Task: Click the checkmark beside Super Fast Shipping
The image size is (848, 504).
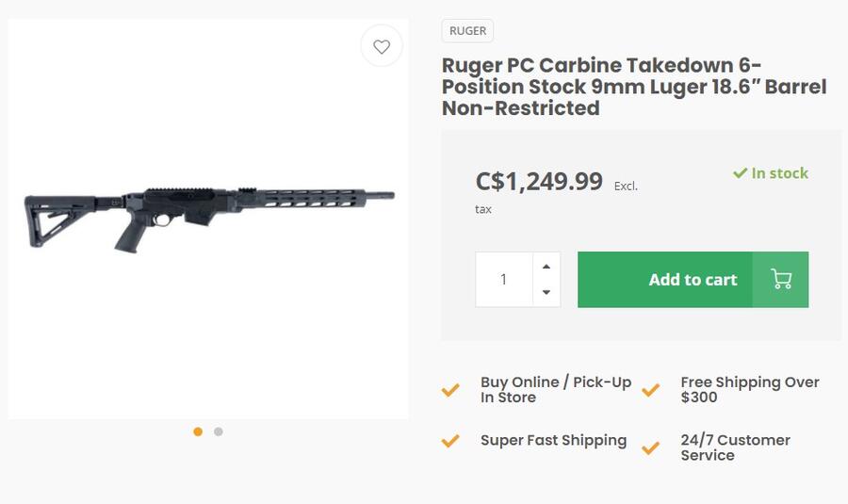Action: [450, 440]
